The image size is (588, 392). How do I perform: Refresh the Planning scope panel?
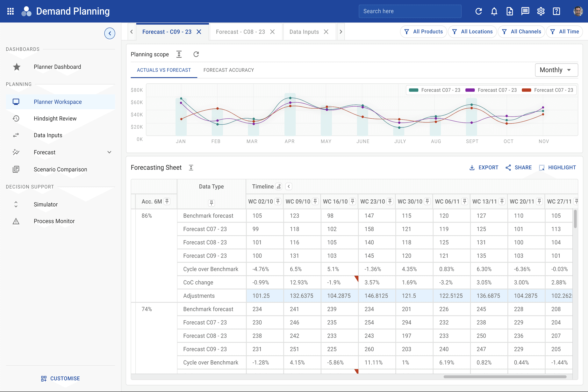196,54
